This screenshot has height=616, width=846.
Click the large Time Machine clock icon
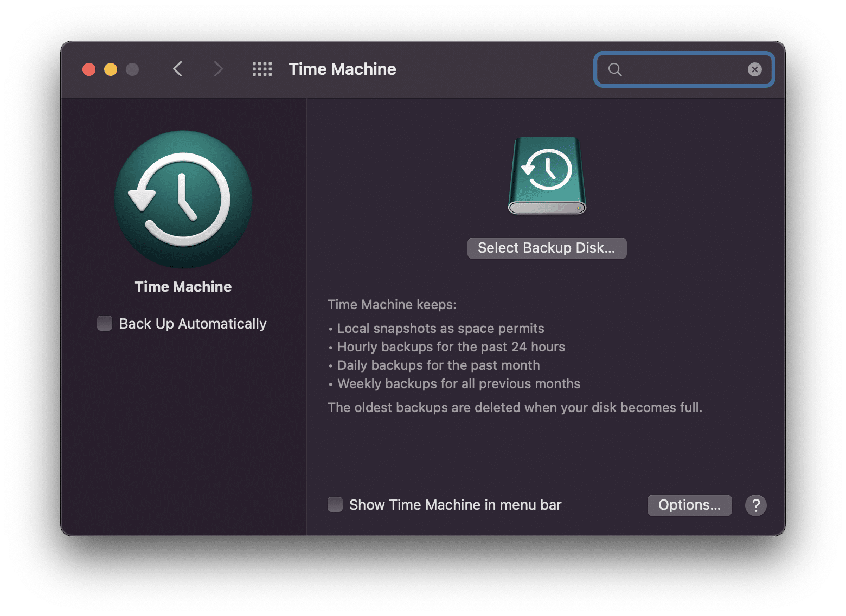pos(183,200)
